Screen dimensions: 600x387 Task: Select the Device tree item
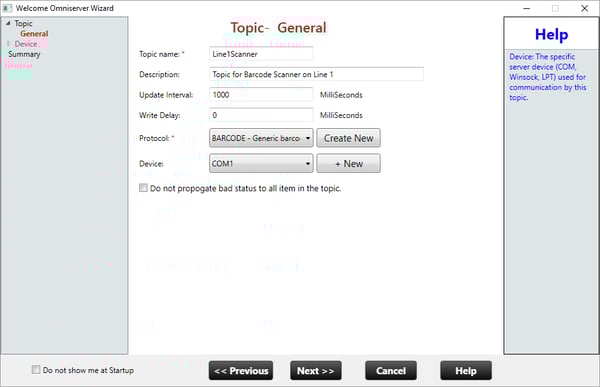coord(26,44)
